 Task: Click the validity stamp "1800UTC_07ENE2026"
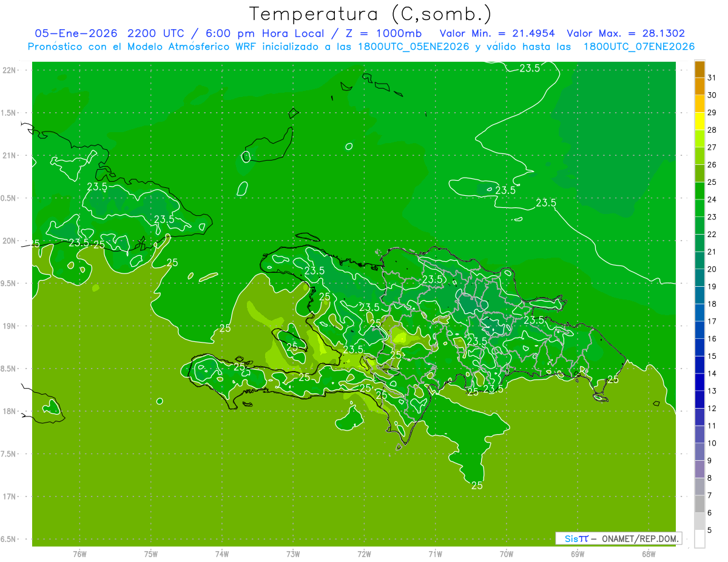(639, 47)
